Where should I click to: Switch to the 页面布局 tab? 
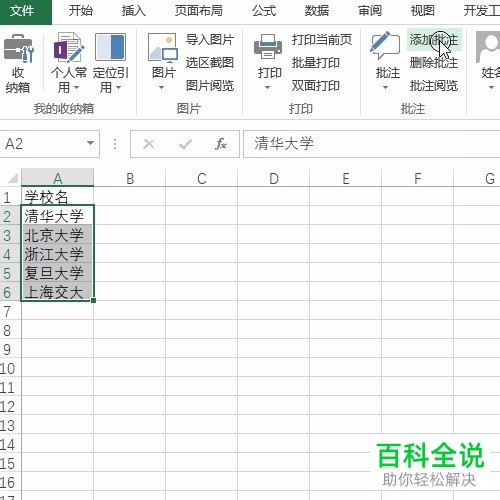199,11
